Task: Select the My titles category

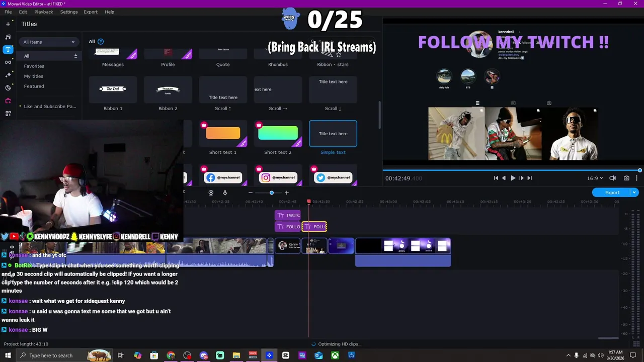Action: [x=34, y=76]
